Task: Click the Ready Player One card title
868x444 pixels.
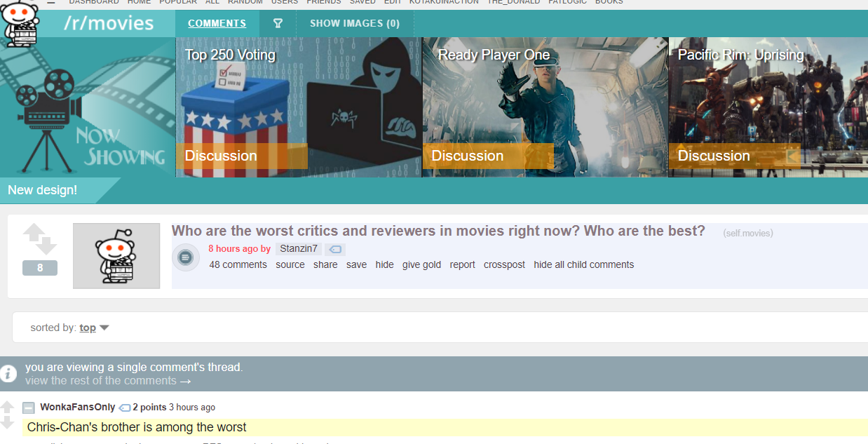Action: pyautogui.click(x=494, y=55)
